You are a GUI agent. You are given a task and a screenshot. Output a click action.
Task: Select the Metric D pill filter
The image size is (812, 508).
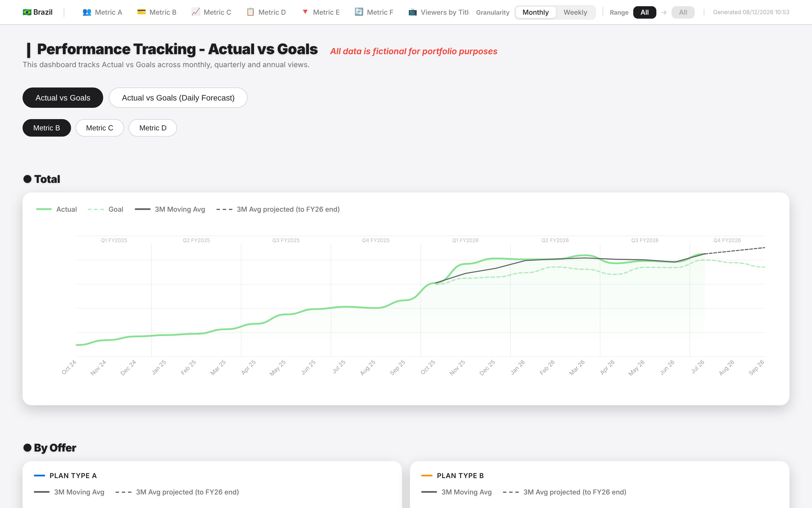[x=153, y=128]
